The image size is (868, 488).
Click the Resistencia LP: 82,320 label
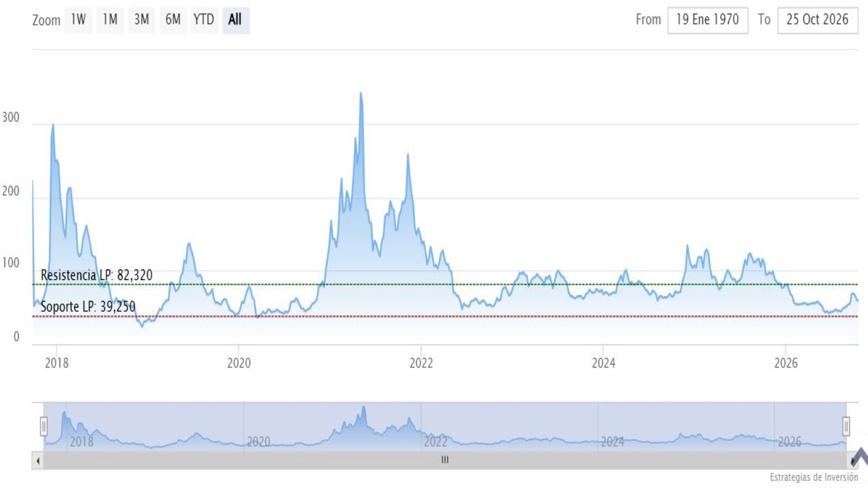[97, 275]
